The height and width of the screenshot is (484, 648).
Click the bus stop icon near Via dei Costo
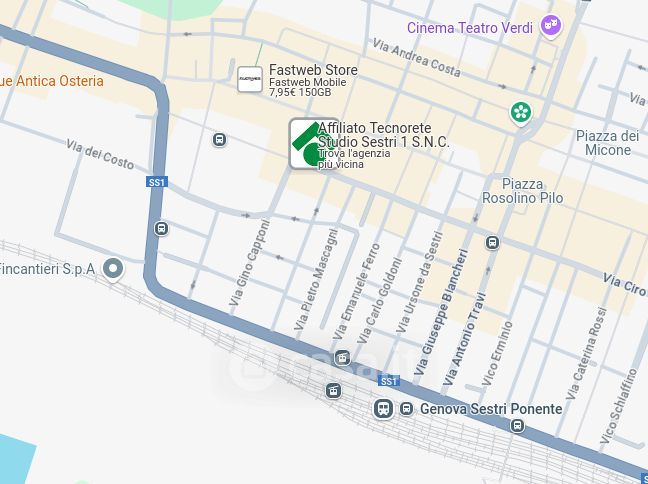click(x=219, y=140)
